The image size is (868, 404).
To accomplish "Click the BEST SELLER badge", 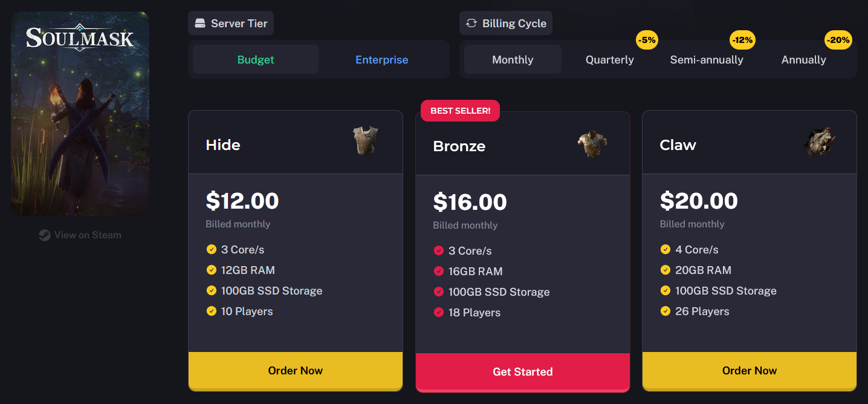I will (x=461, y=111).
